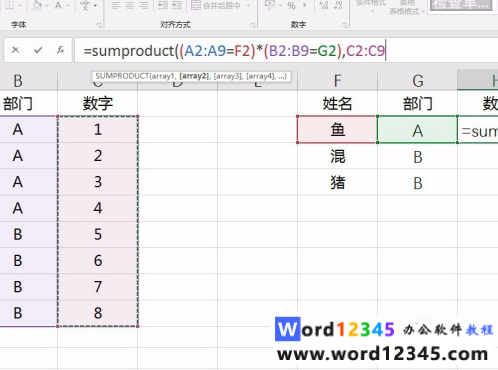Expand the borders dropdown arrow

click(x=20, y=6)
